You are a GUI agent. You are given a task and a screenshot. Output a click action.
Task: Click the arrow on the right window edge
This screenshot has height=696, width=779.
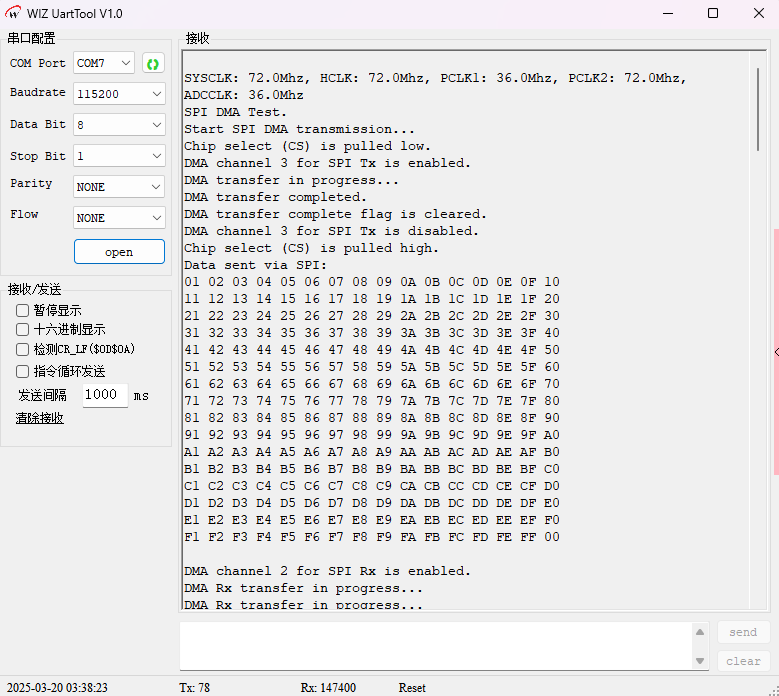(x=776, y=352)
